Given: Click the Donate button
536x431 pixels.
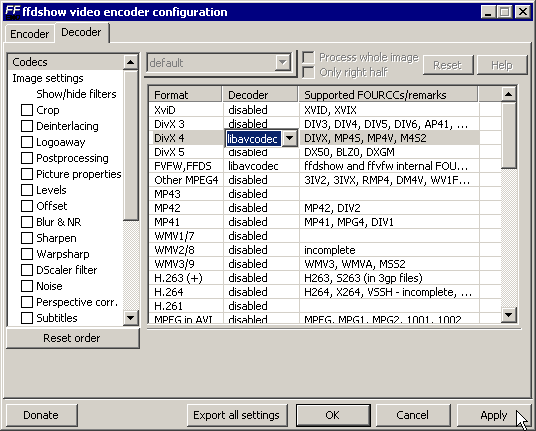Looking at the screenshot, I should 41,415.
